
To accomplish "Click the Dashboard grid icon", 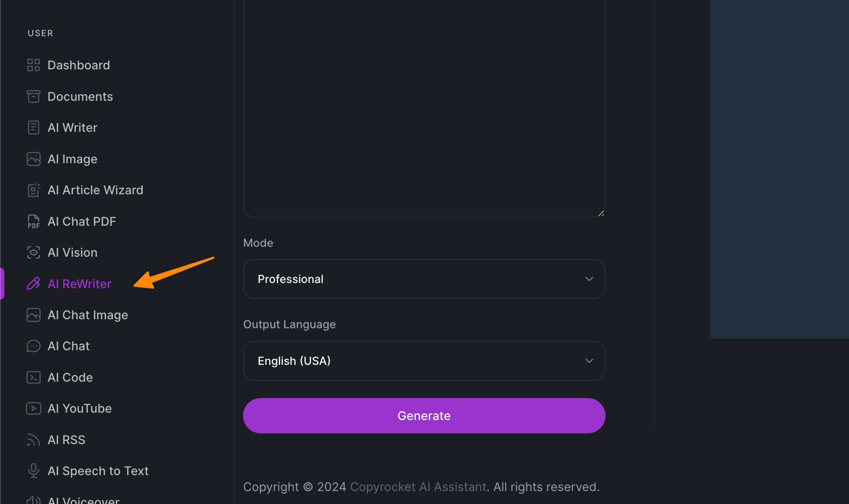I will 33,65.
